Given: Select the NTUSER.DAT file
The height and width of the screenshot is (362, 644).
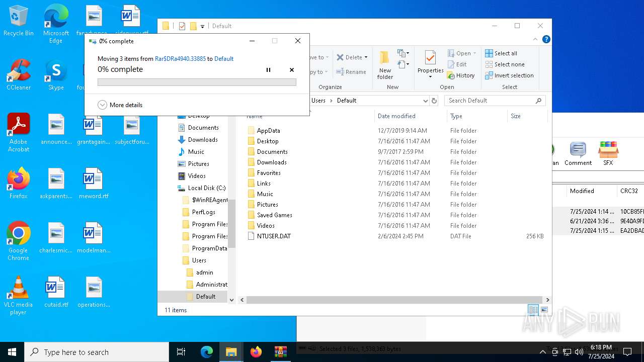Looking at the screenshot, I should click(x=273, y=236).
